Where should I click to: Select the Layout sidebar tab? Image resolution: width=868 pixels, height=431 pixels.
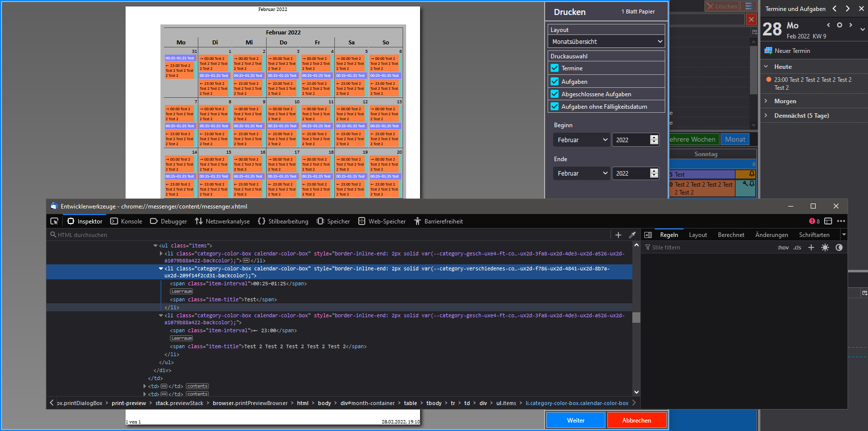point(698,235)
